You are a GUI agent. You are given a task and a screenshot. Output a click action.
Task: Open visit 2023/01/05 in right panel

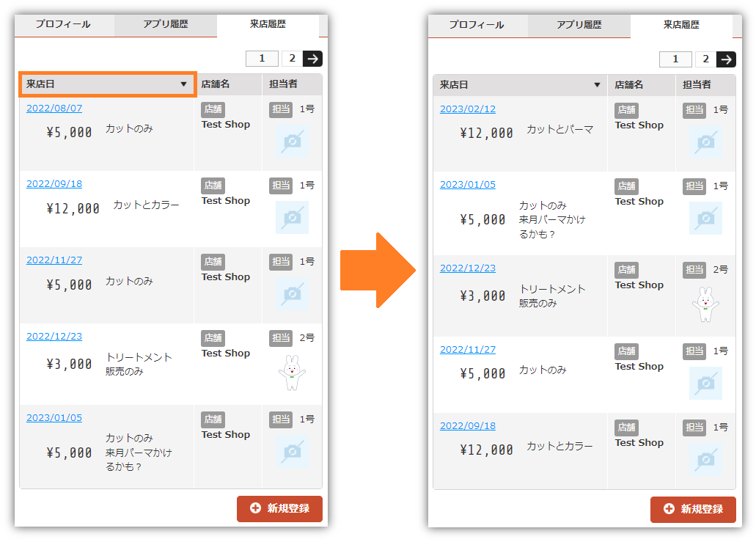(x=468, y=185)
